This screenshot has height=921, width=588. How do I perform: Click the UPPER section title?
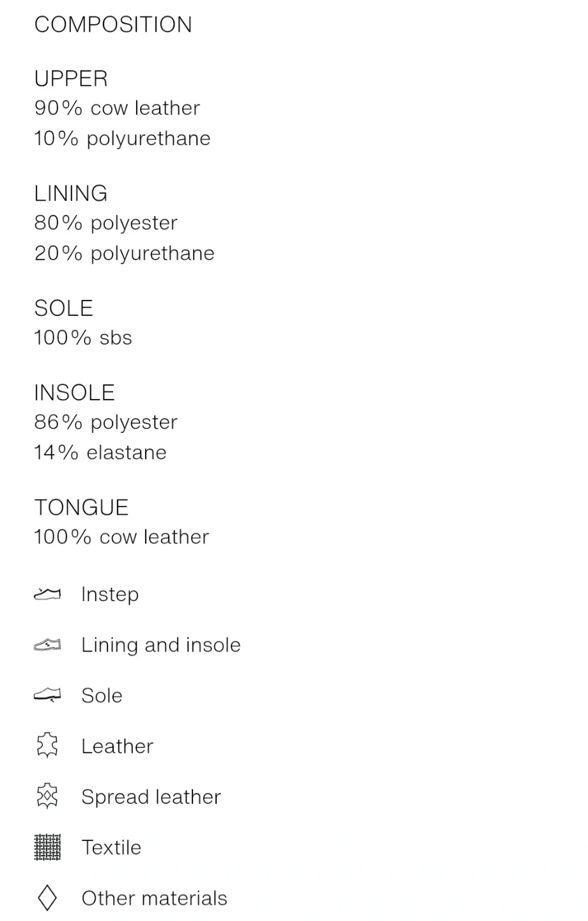pyautogui.click(x=71, y=79)
